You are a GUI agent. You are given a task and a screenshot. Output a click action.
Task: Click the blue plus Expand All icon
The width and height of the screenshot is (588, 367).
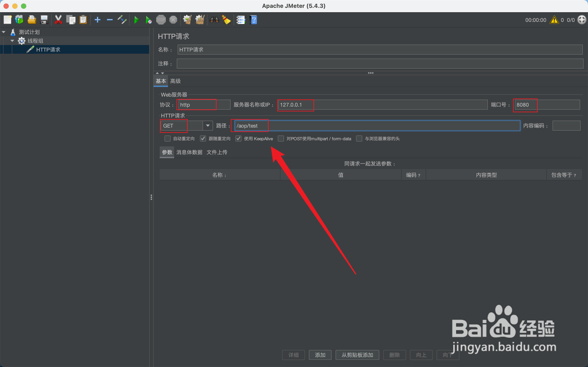pyautogui.click(x=97, y=20)
